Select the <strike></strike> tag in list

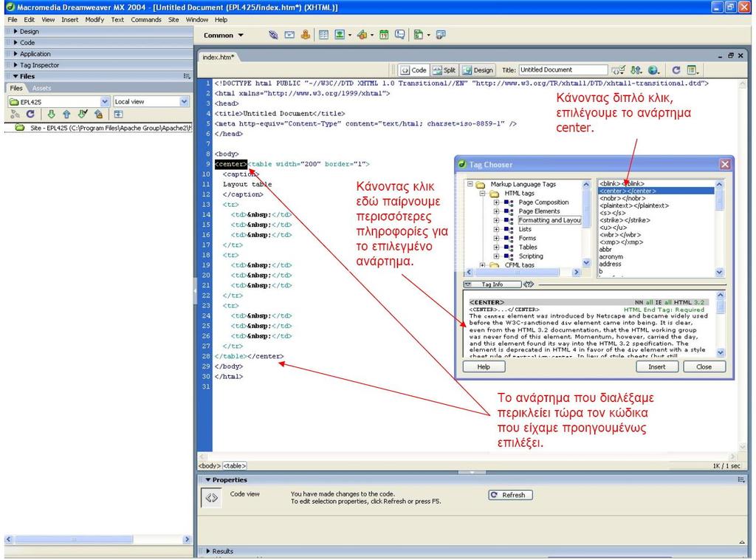(625, 220)
